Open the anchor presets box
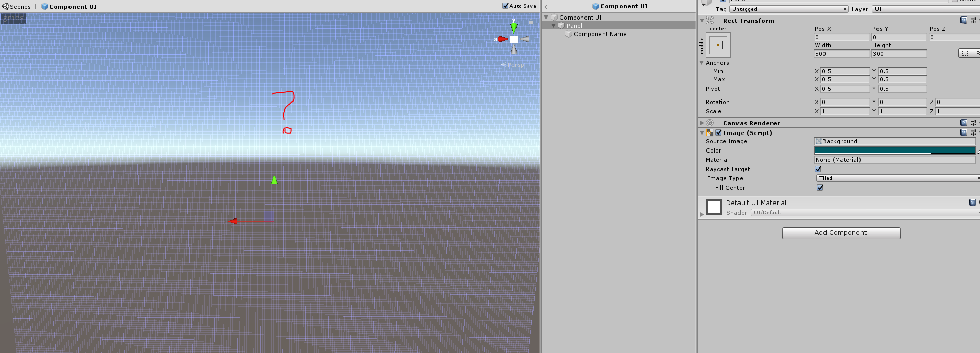 click(718, 45)
